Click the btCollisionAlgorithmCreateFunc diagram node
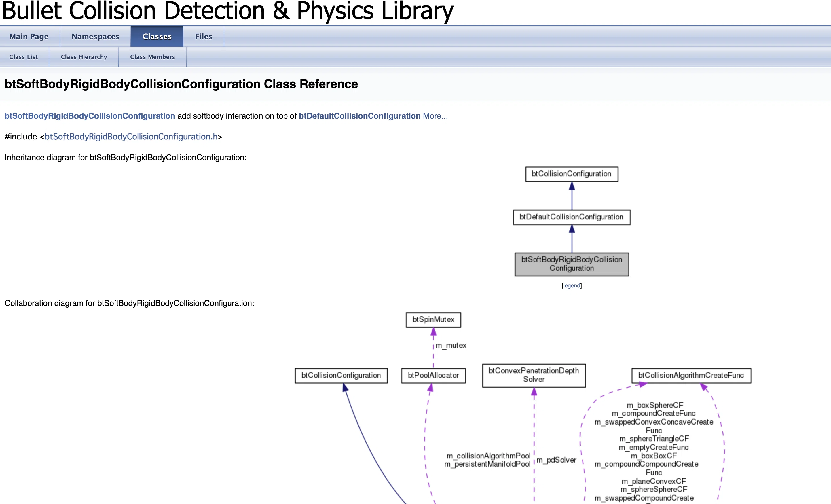The height and width of the screenshot is (504, 831). pos(691,376)
